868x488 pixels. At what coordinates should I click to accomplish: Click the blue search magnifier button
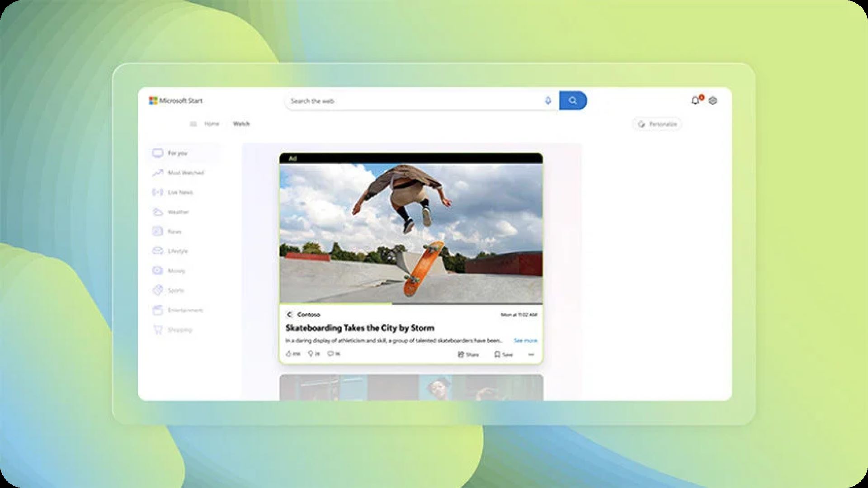pyautogui.click(x=572, y=100)
